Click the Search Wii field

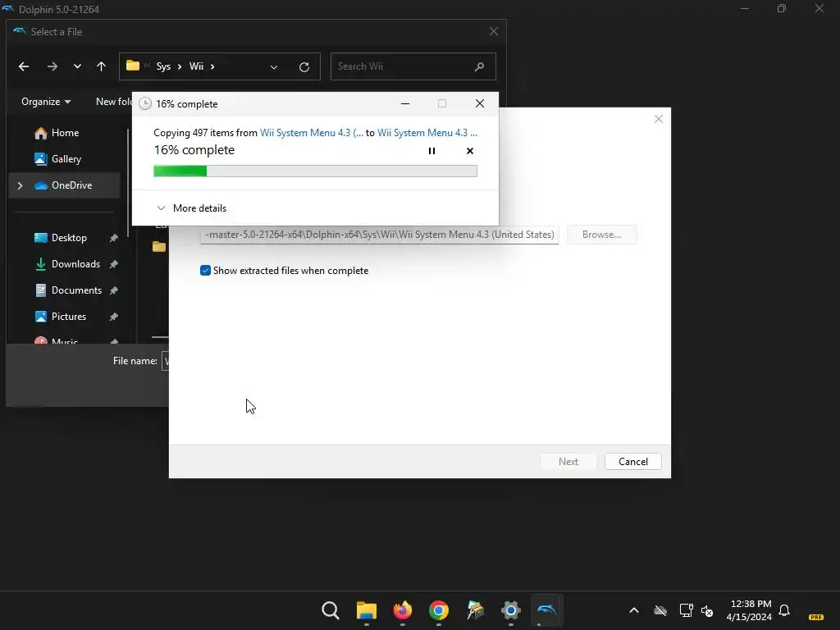point(413,66)
